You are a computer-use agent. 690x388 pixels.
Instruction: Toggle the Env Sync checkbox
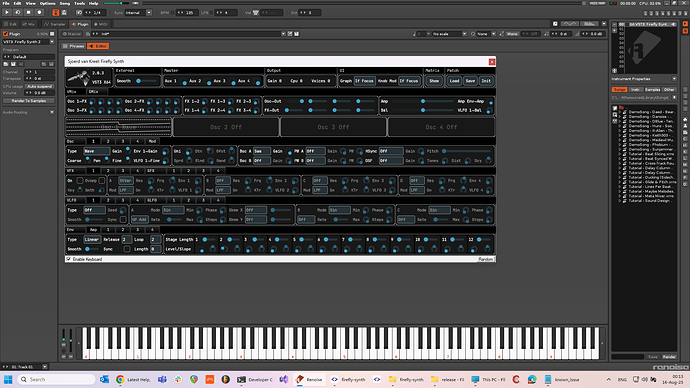tap(127, 249)
